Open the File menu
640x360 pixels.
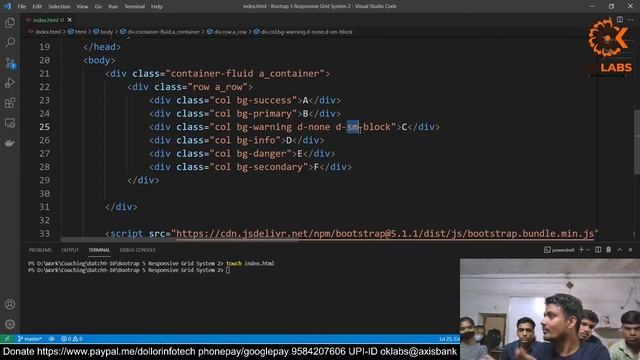pyautogui.click(x=22, y=7)
